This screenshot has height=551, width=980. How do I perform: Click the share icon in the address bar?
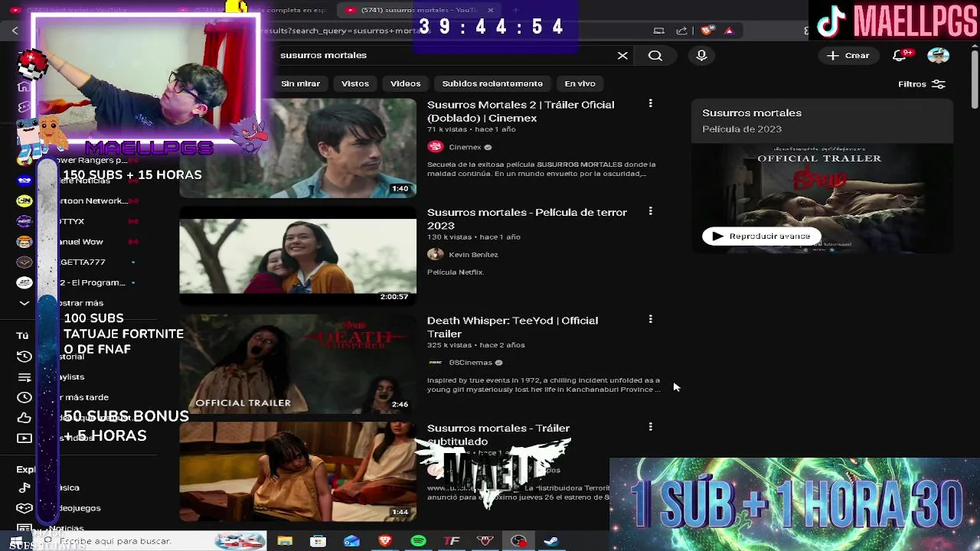click(681, 31)
